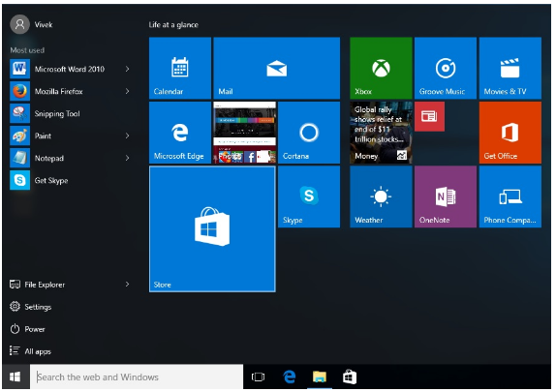Open the large Store tile
This screenshot has height=392, width=556.
[212, 229]
